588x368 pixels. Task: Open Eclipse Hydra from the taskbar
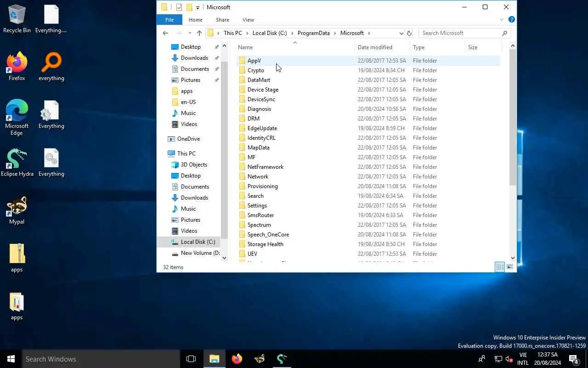click(282, 359)
